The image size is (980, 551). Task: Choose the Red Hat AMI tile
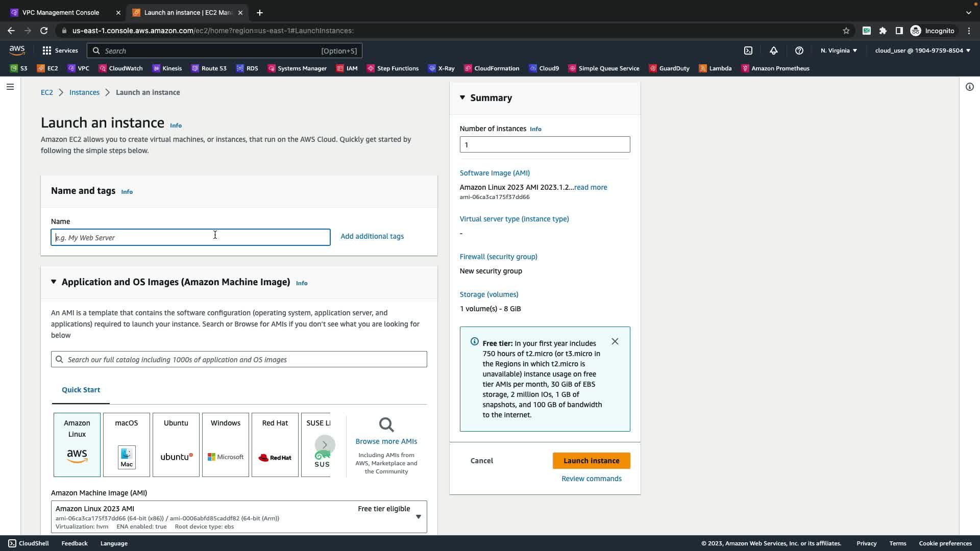point(275,444)
